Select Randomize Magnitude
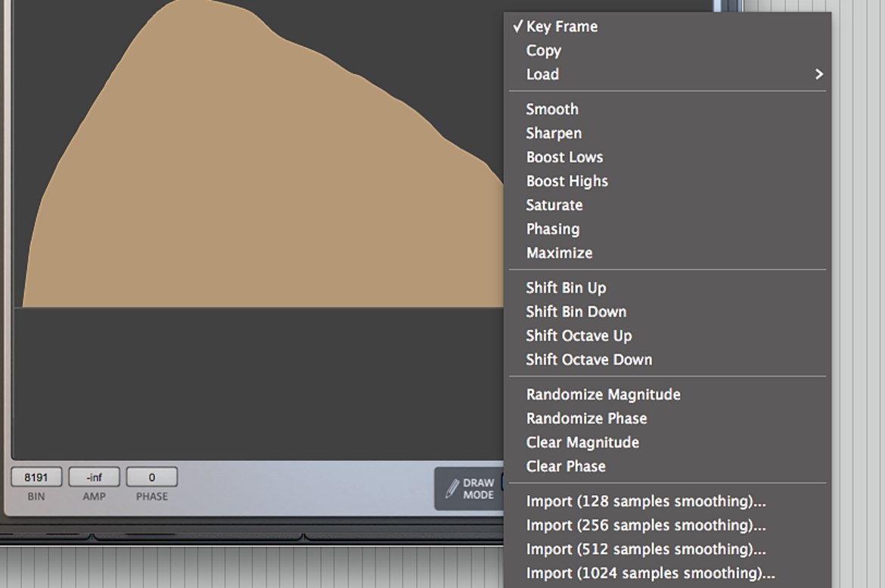This screenshot has height=588, width=885. coord(667,395)
